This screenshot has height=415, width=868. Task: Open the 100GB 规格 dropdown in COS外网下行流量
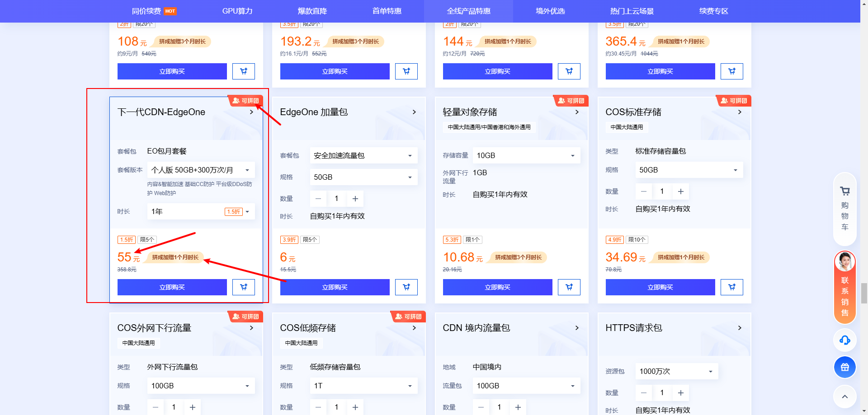pos(201,386)
